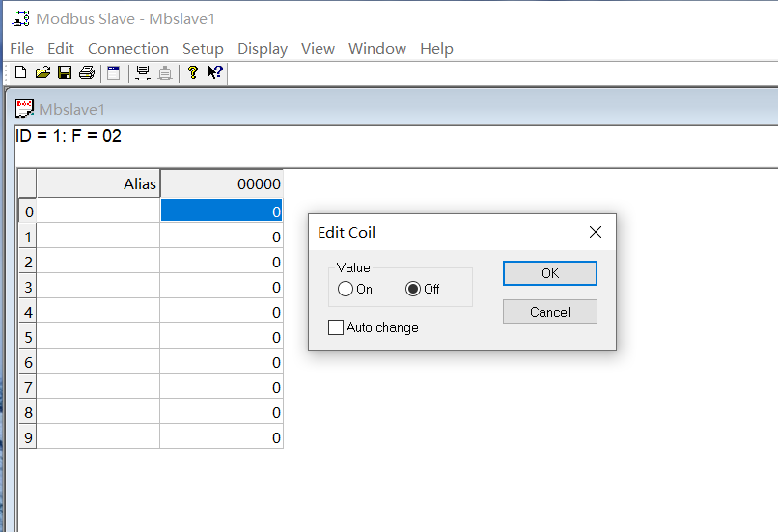Activate the context help arrow icon

pyautogui.click(x=215, y=72)
